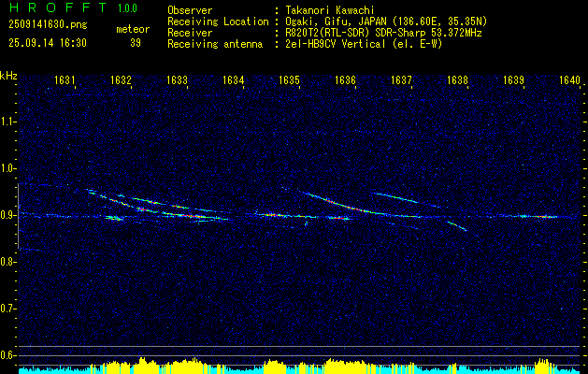Screen dimensions: 588x374
Task: Click the meteor count value 39
Action: [136, 43]
